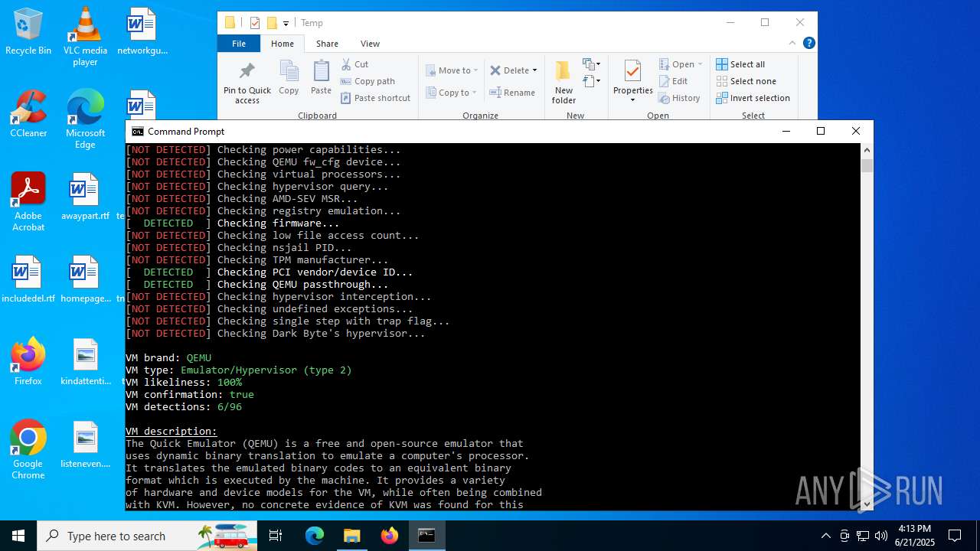The image size is (980, 551).
Task: Open network icon in system tray
Action: click(863, 536)
